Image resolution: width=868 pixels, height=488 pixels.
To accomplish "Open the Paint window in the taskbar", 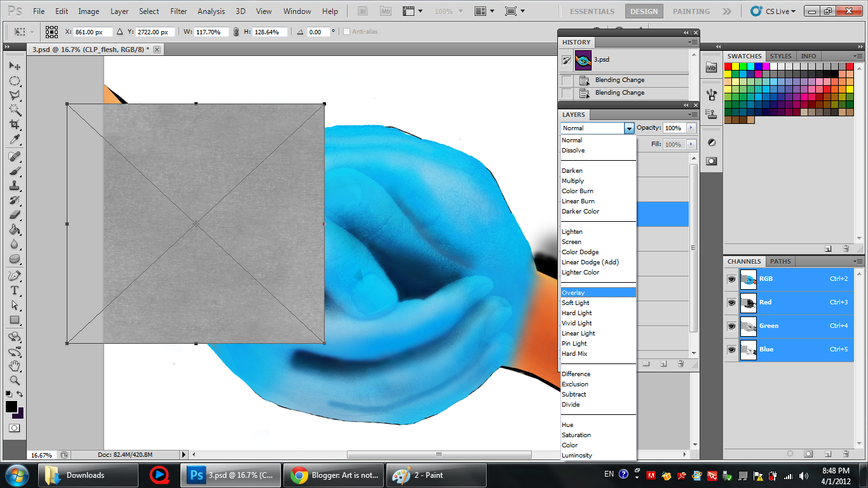I will 437,475.
